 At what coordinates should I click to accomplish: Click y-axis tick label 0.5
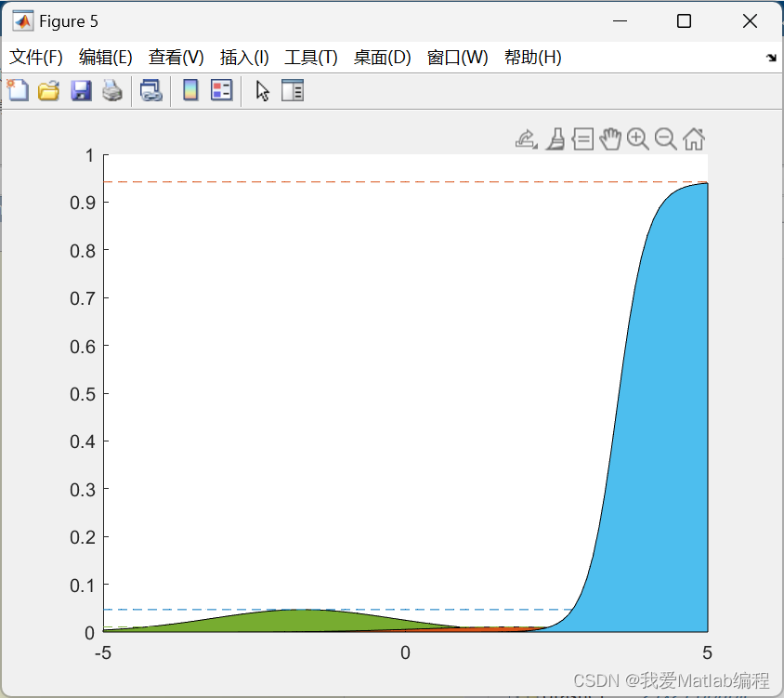point(83,394)
